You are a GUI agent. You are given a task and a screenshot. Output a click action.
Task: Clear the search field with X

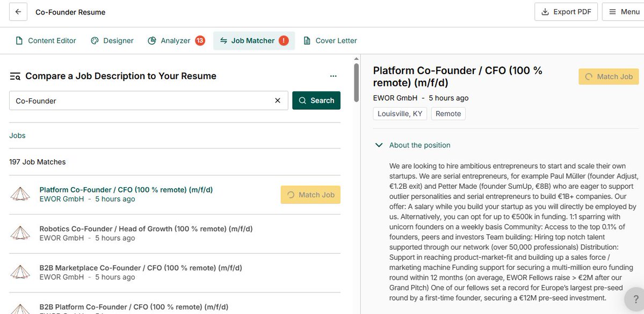pyautogui.click(x=278, y=101)
